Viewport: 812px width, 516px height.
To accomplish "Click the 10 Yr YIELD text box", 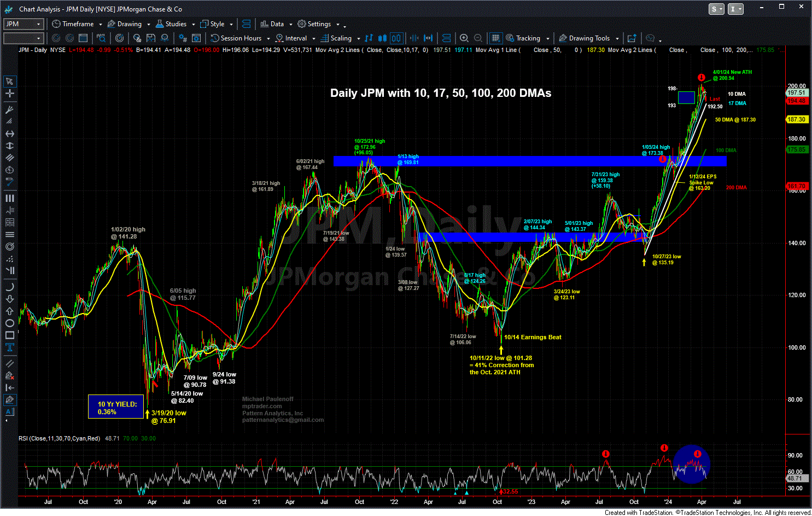I will click(116, 408).
